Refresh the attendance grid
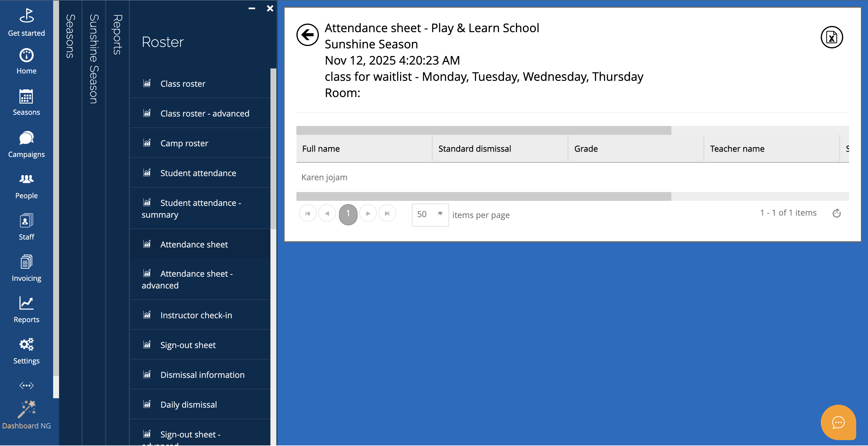This screenshot has height=446, width=868. [836, 213]
